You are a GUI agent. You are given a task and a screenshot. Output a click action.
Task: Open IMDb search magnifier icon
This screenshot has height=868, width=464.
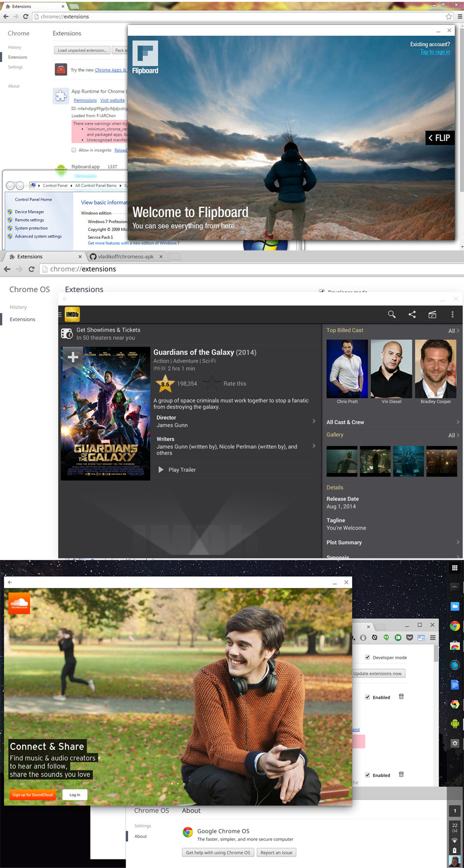tap(392, 314)
